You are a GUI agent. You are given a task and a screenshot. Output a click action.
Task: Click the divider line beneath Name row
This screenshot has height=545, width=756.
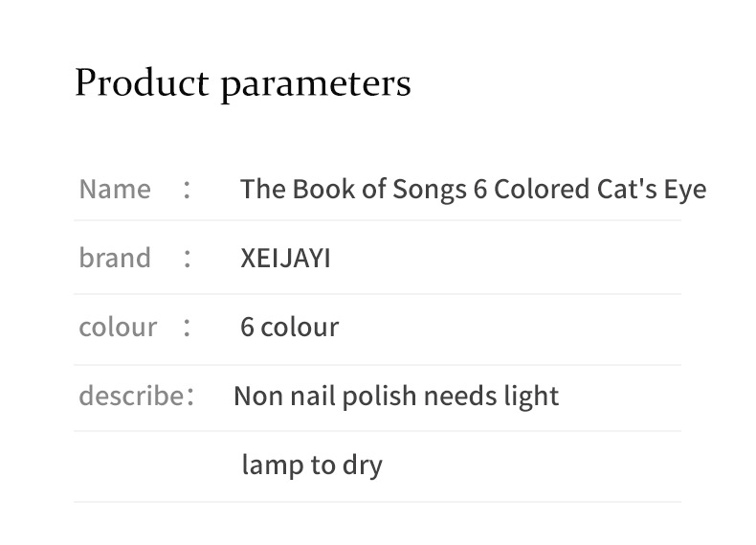[377, 220]
